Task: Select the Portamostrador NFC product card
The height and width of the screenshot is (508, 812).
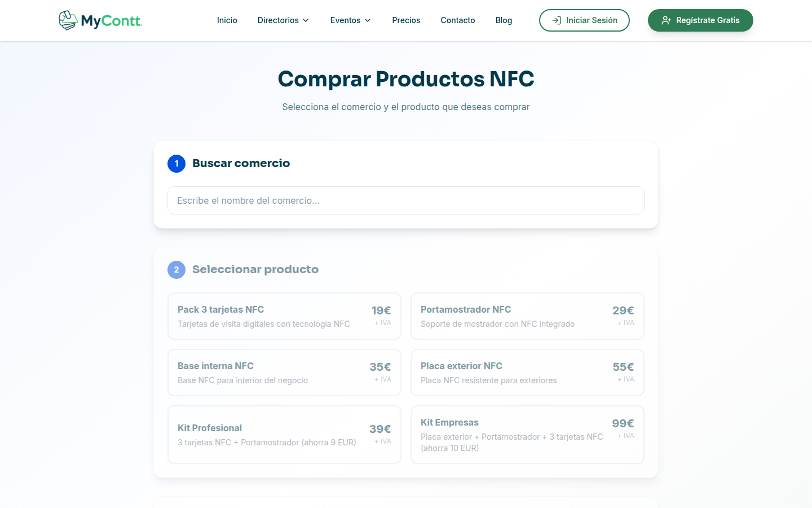Action: 527,316
